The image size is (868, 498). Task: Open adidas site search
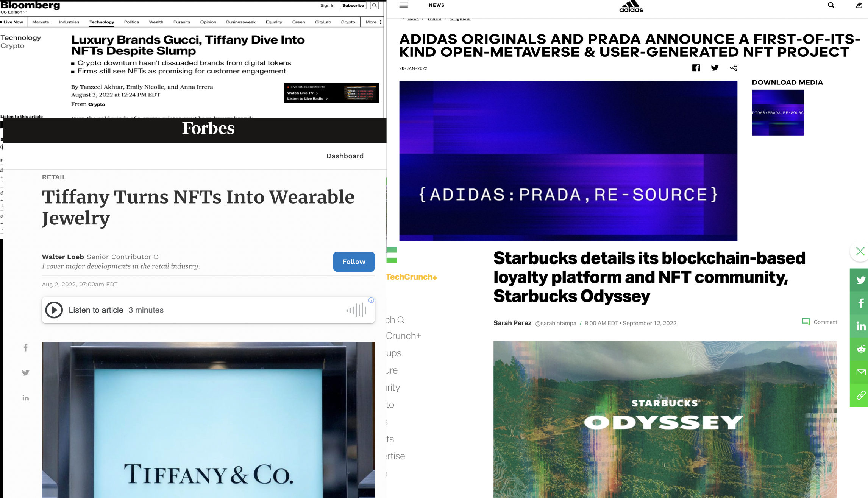click(831, 5)
